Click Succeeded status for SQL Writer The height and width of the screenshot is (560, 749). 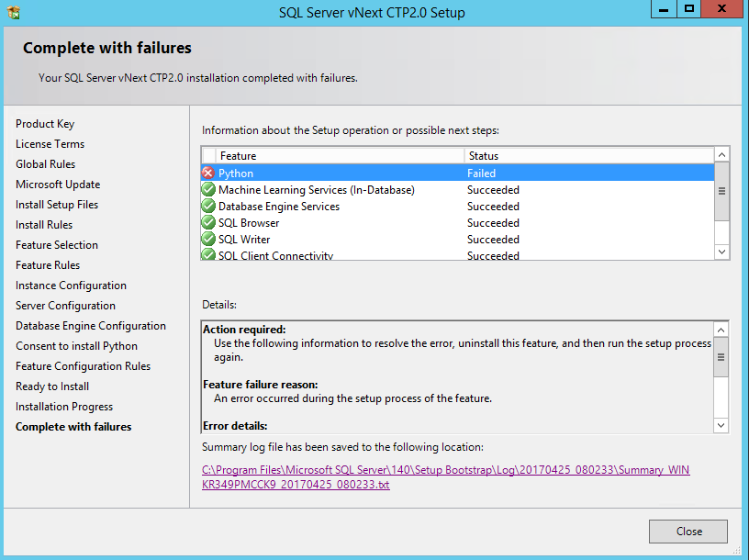coord(493,239)
